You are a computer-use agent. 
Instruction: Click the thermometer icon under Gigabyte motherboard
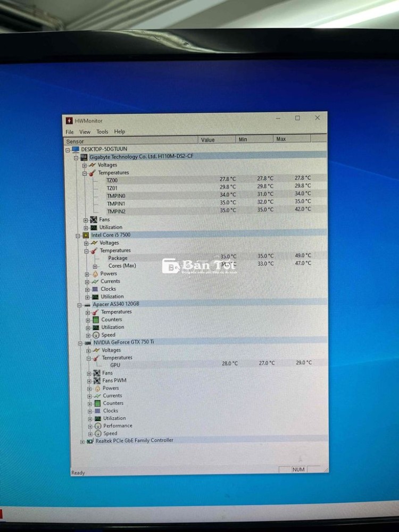pyautogui.click(x=92, y=173)
